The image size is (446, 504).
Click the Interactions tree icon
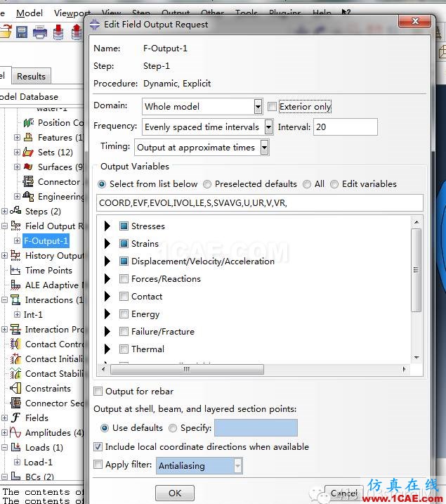(x=15, y=299)
